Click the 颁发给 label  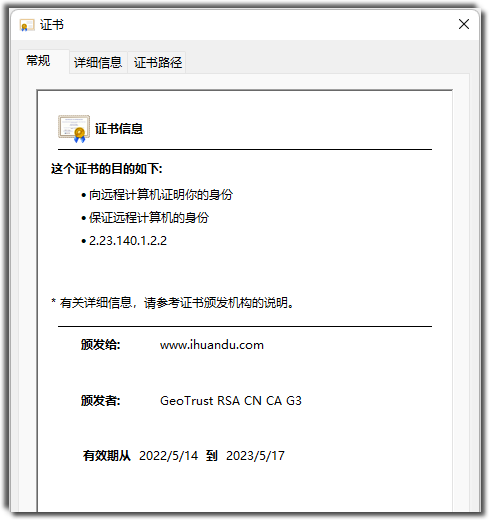[x=101, y=345]
